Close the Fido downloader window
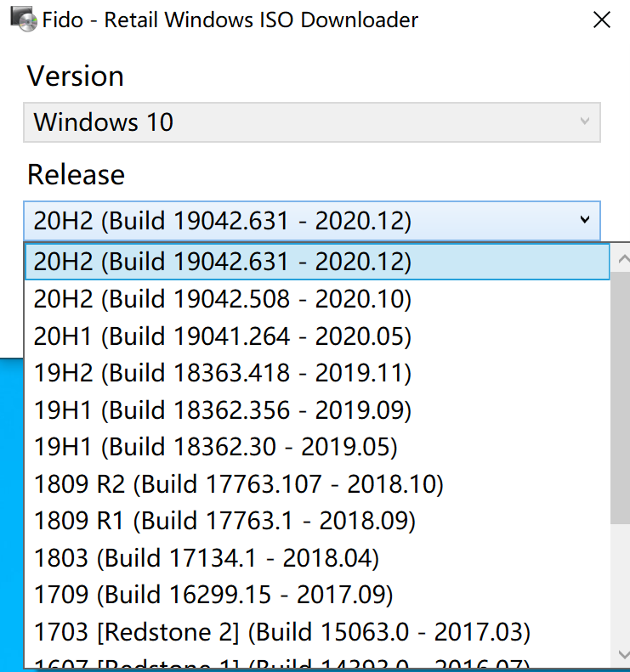The width and height of the screenshot is (630, 672). tap(602, 20)
